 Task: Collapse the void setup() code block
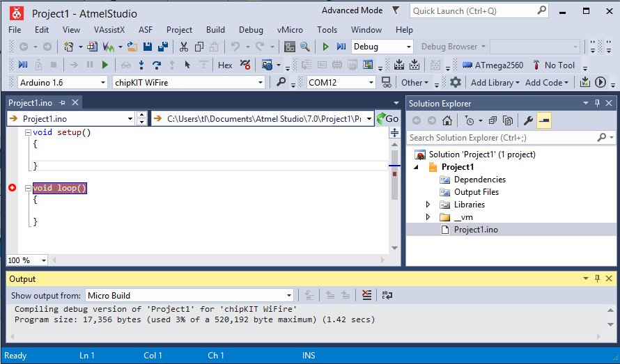tap(28, 133)
